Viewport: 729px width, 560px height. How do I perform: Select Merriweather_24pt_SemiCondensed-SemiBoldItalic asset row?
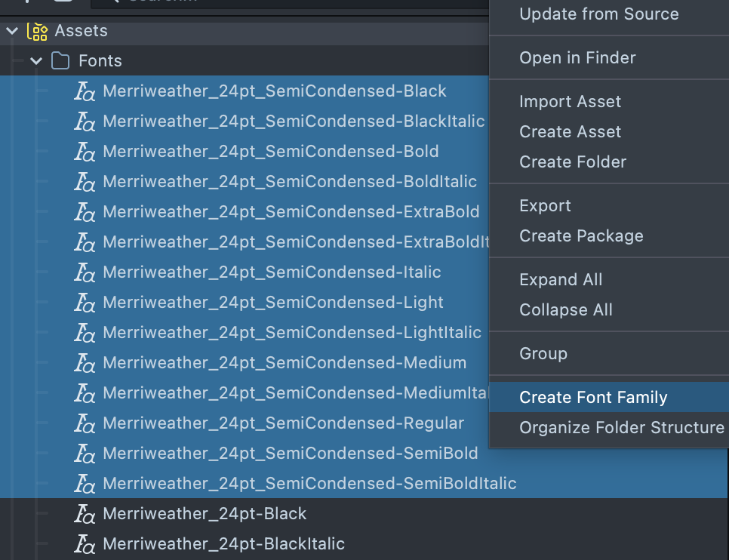[309, 484]
